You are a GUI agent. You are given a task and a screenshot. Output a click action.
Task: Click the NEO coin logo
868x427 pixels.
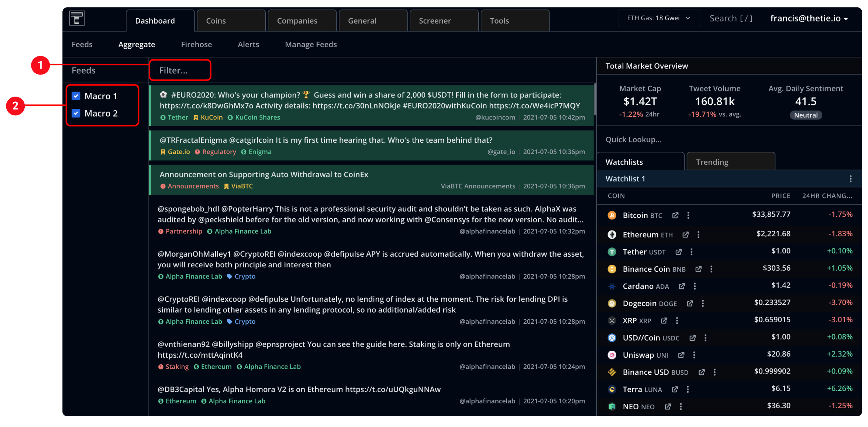612,407
